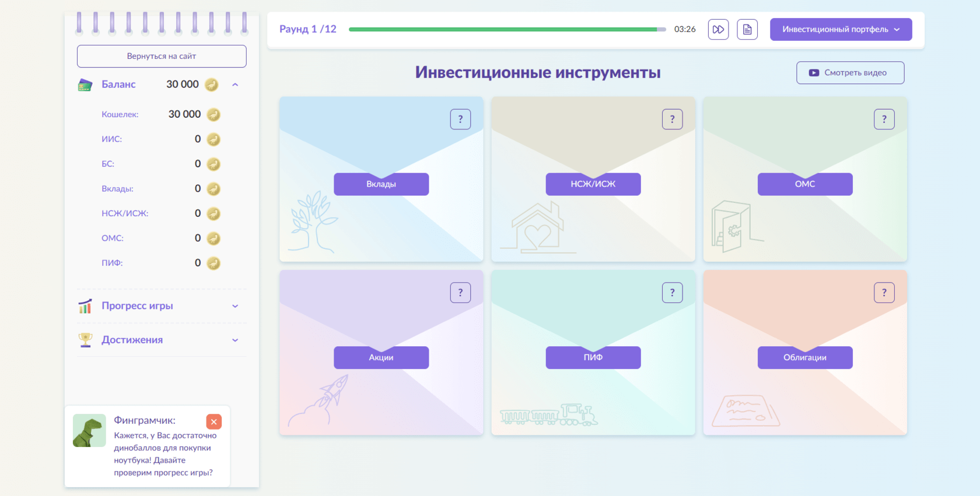Open the ОМС instrument
980x496 pixels.
[805, 184]
